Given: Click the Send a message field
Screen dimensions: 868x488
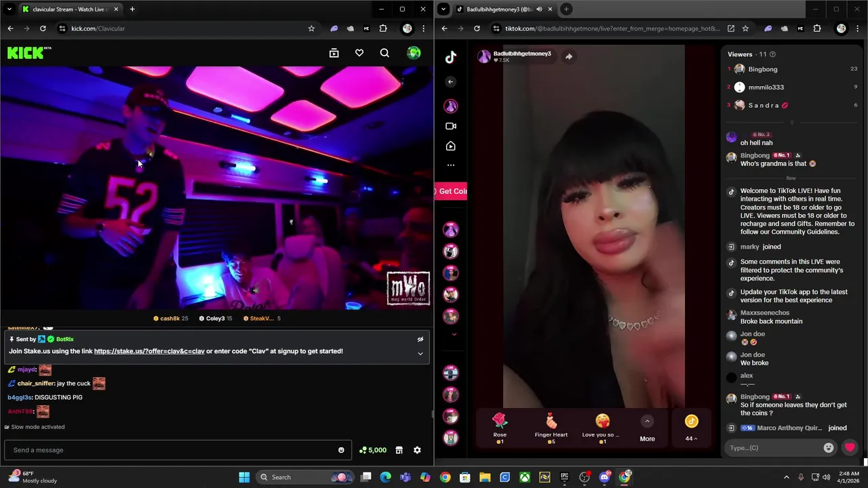Looking at the screenshot, I should pos(178,450).
